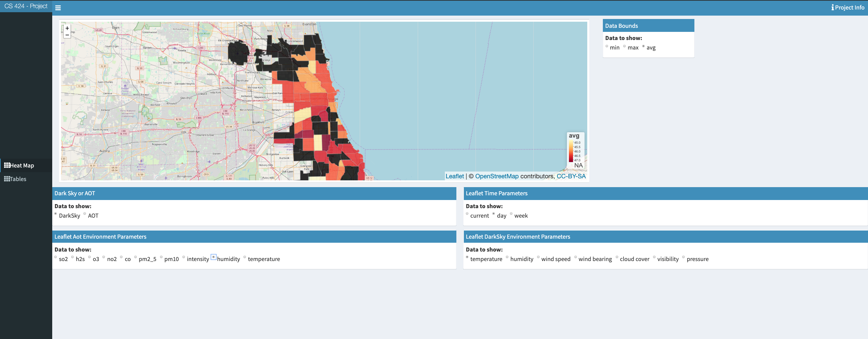Click the NA entry in the legend
868x339 pixels.
[x=578, y=165]
